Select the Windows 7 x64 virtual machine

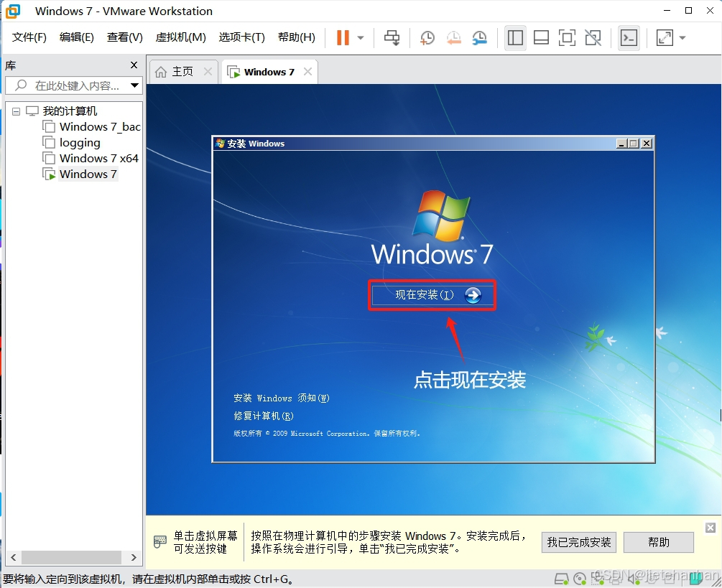pyautogui.click(x=98, y=158)
